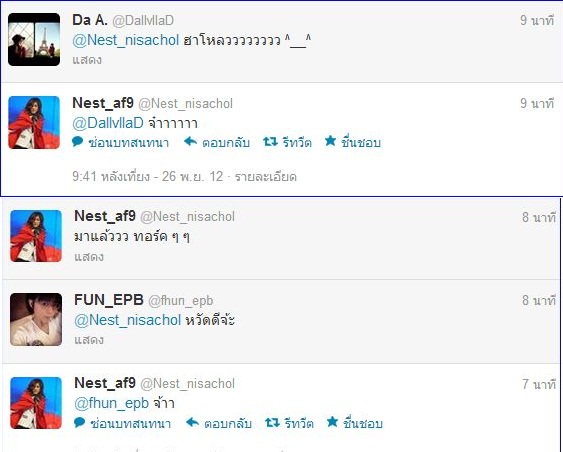The image size is (563, 452).
Task: Click the conversation bubble icon under the @fhun_epb reply
Action: coord(80,423)
